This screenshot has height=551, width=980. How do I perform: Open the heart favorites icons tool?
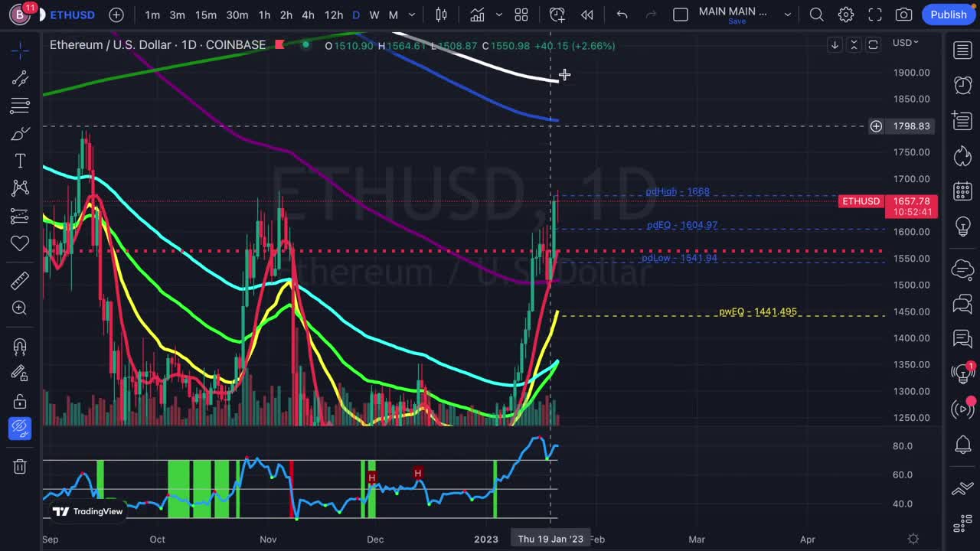pyautogui.click(x=20, y=243)
